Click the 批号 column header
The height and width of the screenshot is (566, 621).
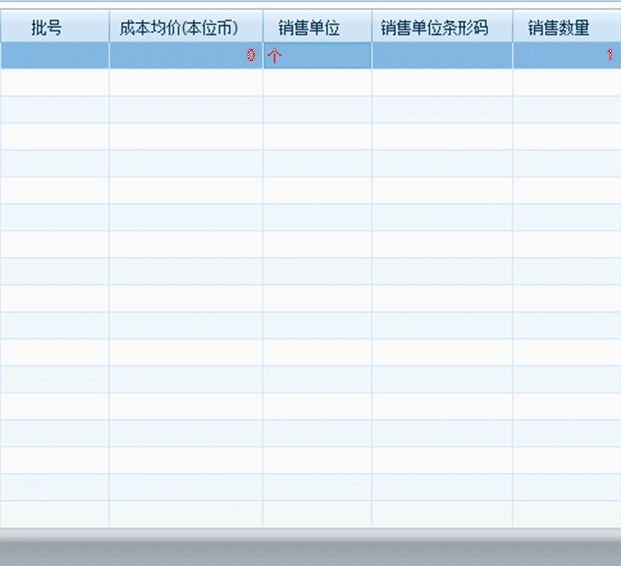(55, 27)
